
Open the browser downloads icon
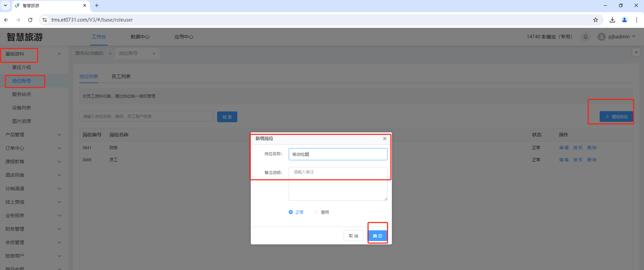click(612, 20)
